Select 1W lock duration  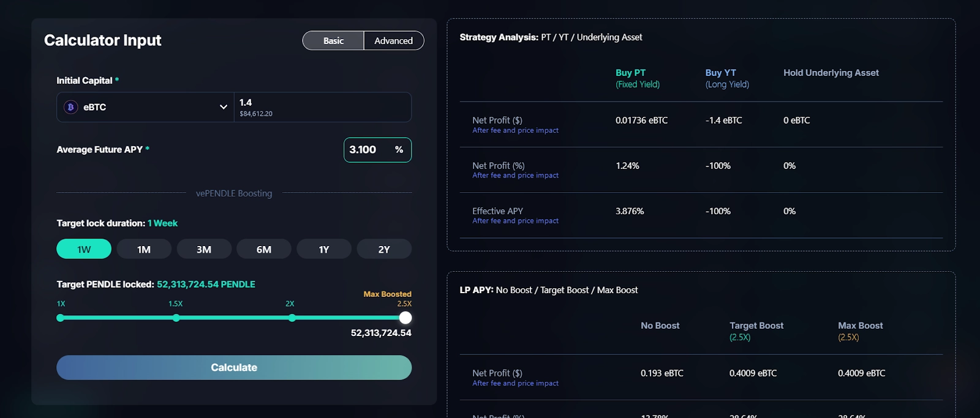(84, 249)
